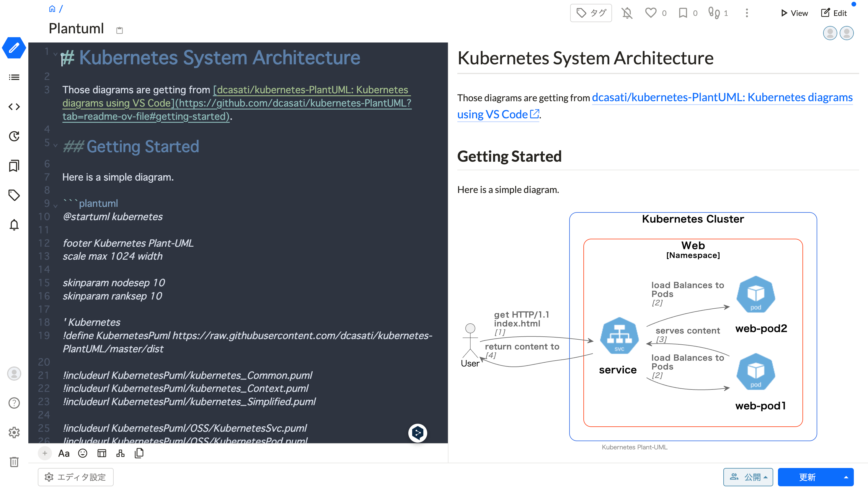Collapse the Getting Started heading fold arrow
The height and width of the screenshot is (491, 868).
point(55,145)
